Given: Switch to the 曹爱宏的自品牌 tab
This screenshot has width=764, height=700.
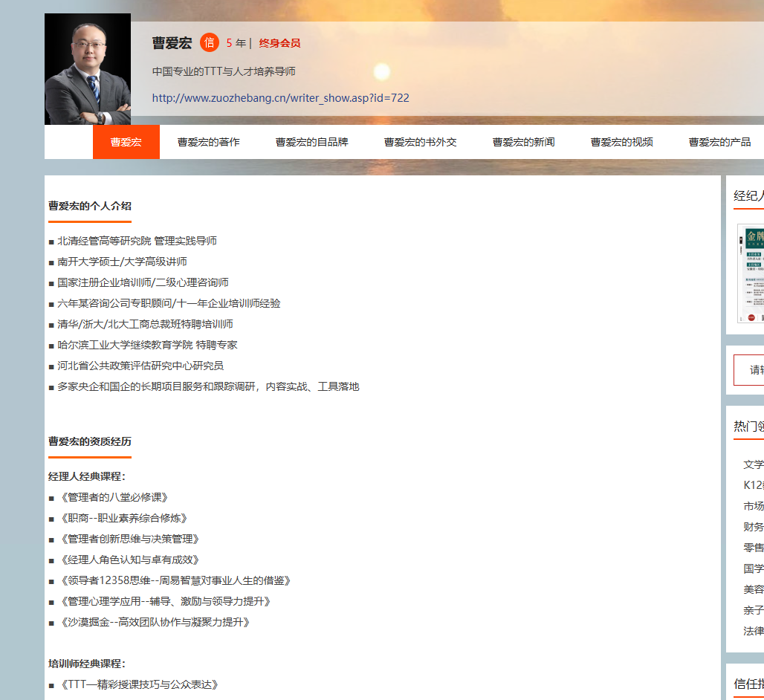Looking at the screenshot, I should (311, 142).
